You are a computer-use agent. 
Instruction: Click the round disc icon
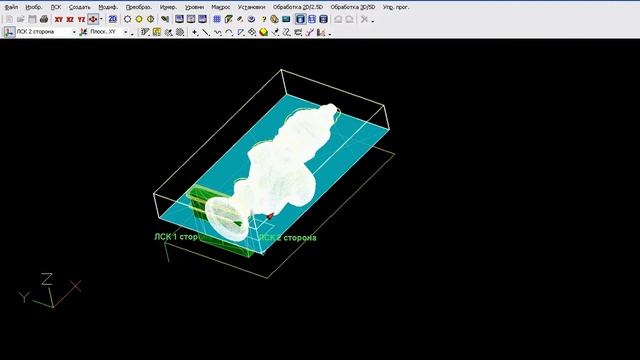pyautogui.click(x=251, y=19)
